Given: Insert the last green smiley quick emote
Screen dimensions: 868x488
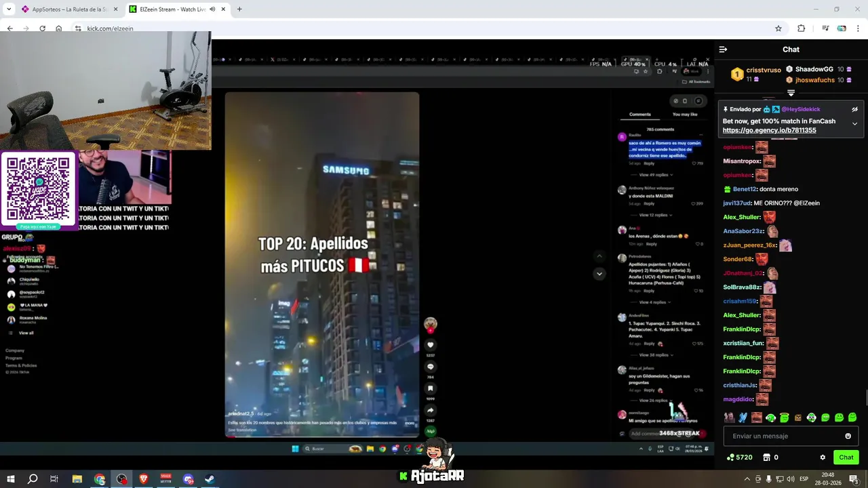Looking at the screenshot, I should pos(852,418).
